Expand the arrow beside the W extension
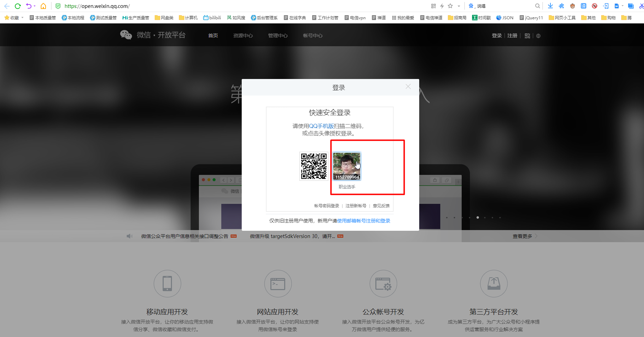 (623, 6)
